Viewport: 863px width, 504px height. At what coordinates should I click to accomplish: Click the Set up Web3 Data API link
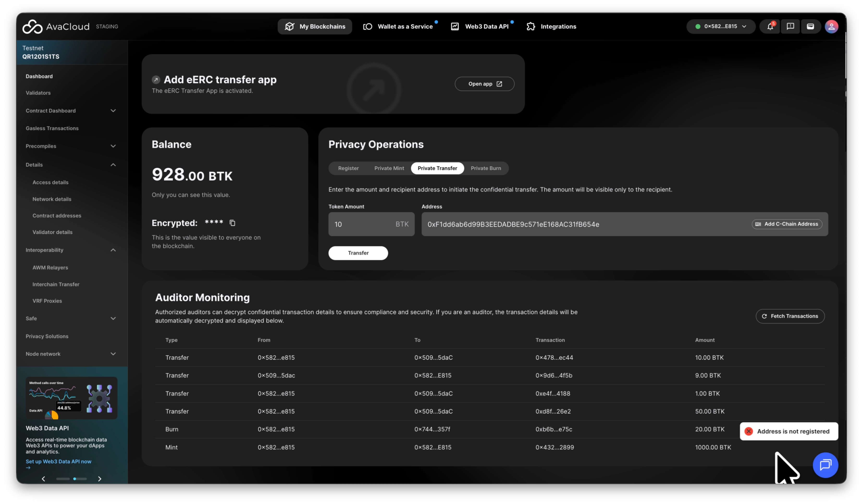click(59, 461)
